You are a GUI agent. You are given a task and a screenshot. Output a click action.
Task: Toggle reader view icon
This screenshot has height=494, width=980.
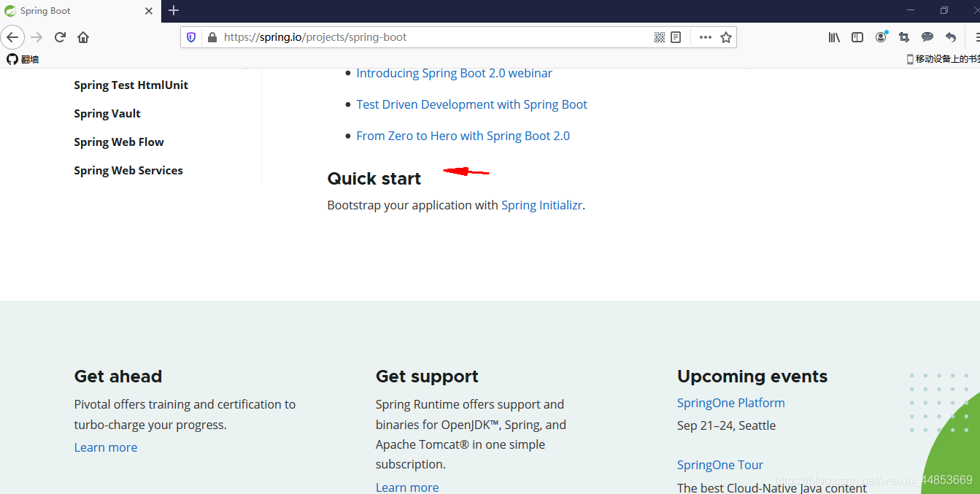point(676,37)
